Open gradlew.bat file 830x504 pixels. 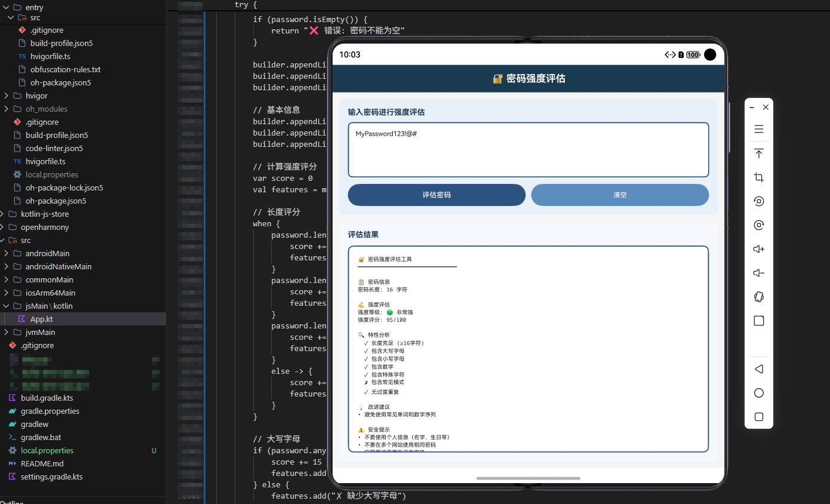point(41,437)
